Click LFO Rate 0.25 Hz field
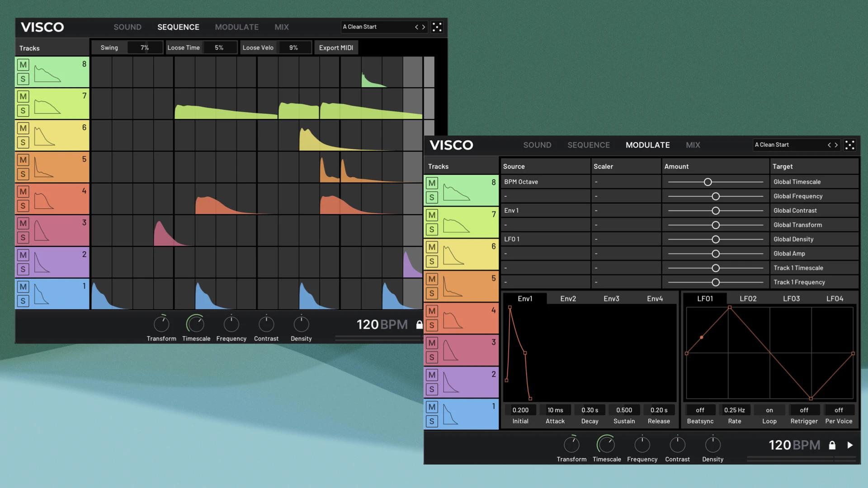 pos(735,410)
